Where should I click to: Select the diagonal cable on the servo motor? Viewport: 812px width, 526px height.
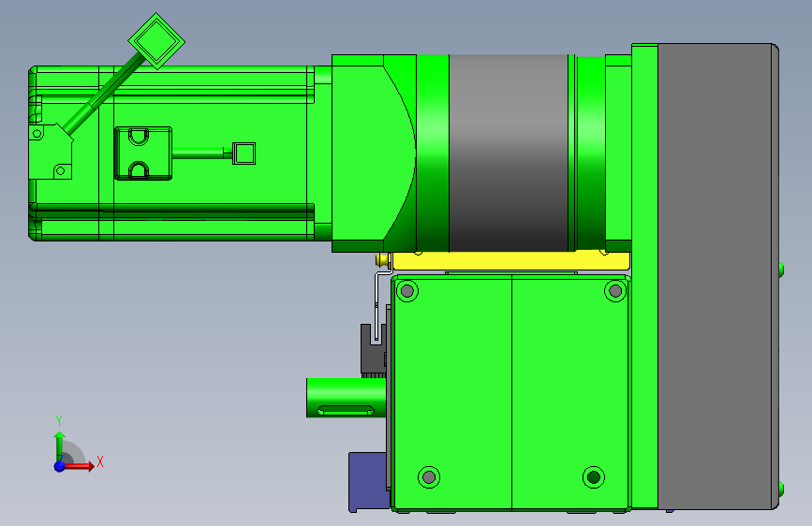coord(102,96)
